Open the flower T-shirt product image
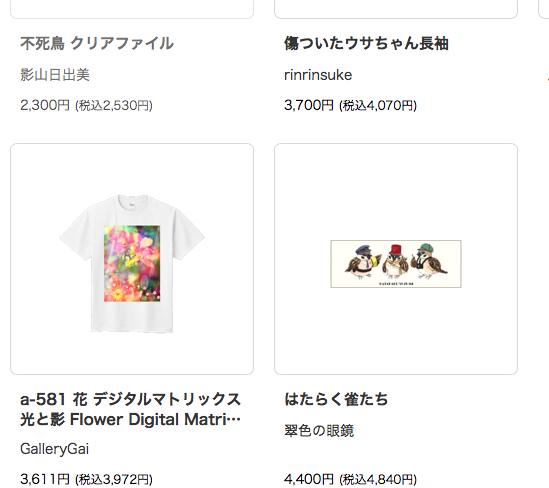Image resolution: width=549 pixels, height=488 pixels. coord(132,259)
